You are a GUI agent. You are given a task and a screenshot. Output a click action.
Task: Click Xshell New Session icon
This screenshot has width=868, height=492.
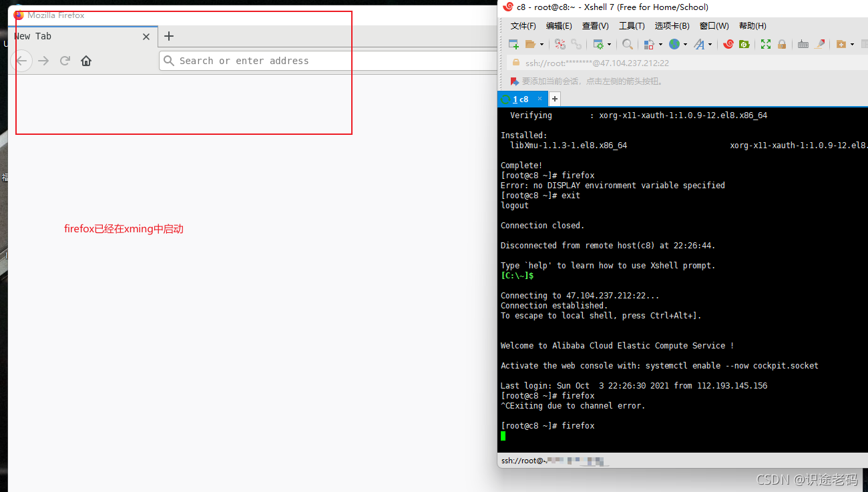pos(513,44)
